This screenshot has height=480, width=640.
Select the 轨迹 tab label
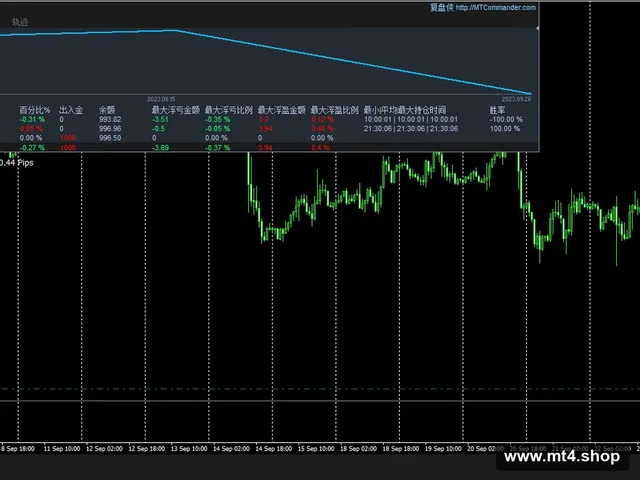point(20,22)
